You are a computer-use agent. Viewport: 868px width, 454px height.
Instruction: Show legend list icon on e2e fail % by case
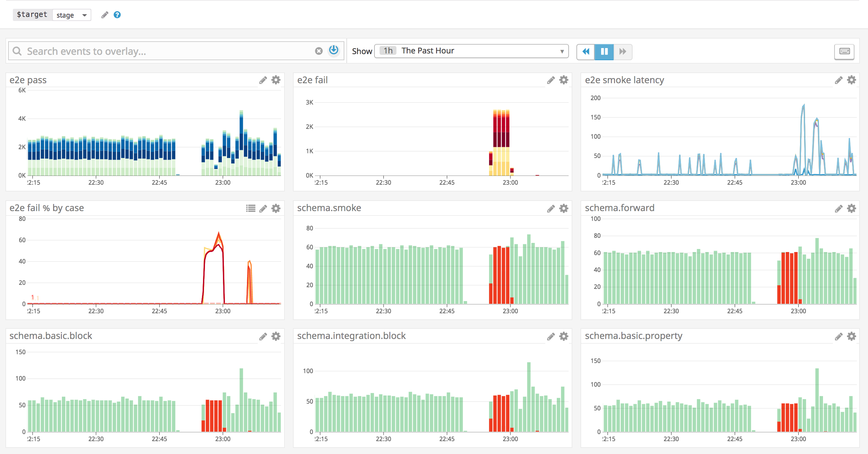(251, 208)
